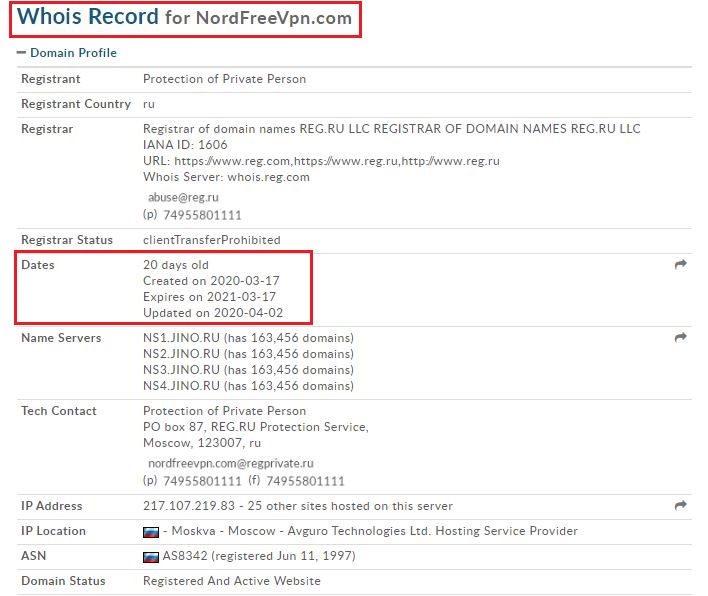The height and width of the screenshot is (596, 708).
Task: Click the share arrow in IP Address row
Action: 681,506
